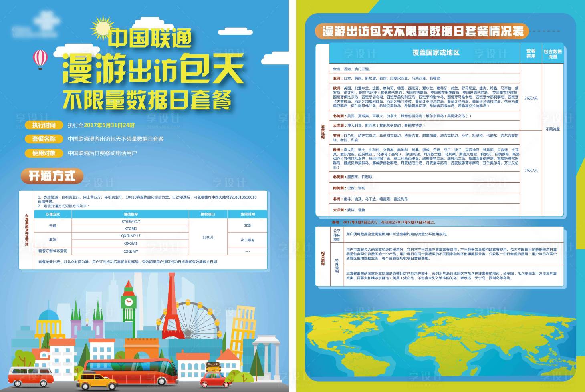This screenshot has height=392, width=585.
Task: Click the 生效时间 column header
Action: [x=248, y=214]
